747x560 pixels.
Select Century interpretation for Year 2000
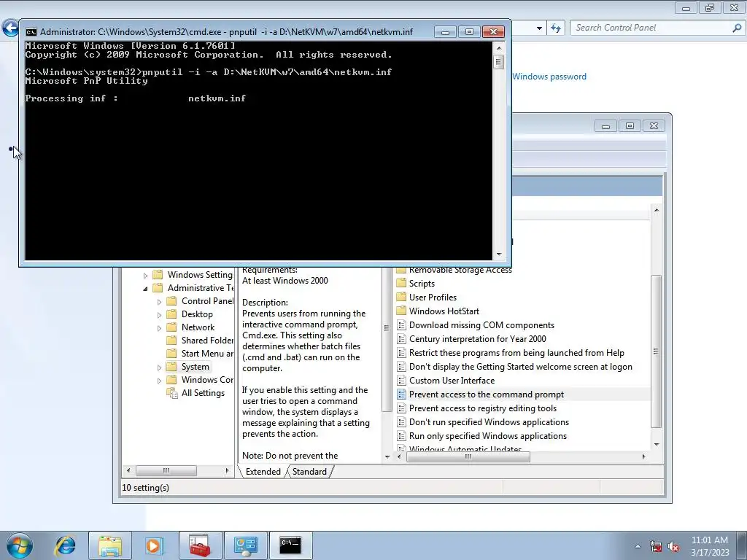point(477,338)
